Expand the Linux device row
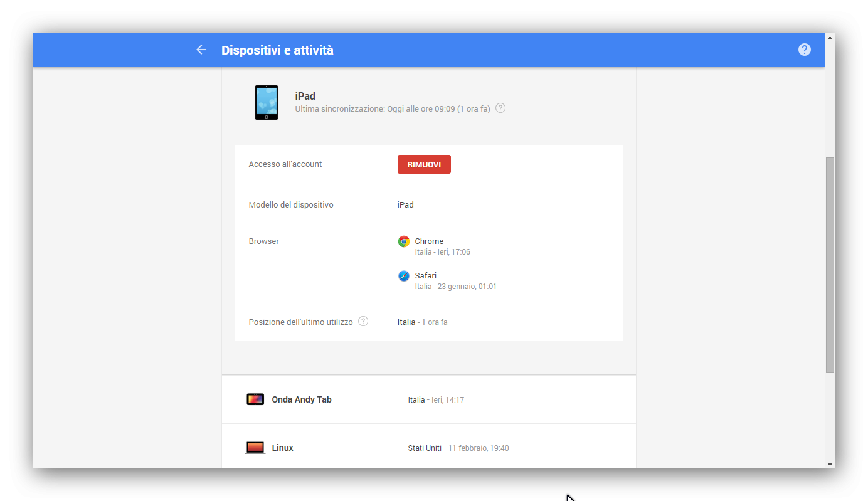Image resolution: width=868 pixels, height=501 pixels. [x=429, y=446]
